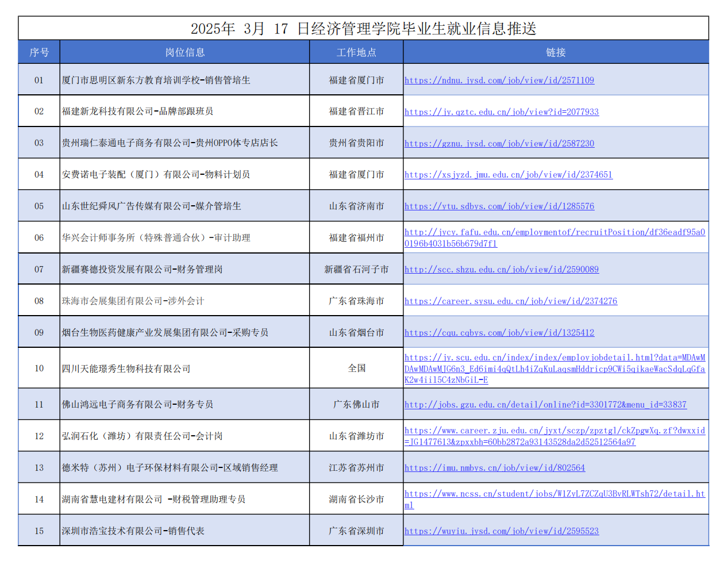Image resolution: width=728 pixels, height=564 pixels.
Task: Click the title 经济管理学院毕业生就业信息推送
Action: click(363, 29)
